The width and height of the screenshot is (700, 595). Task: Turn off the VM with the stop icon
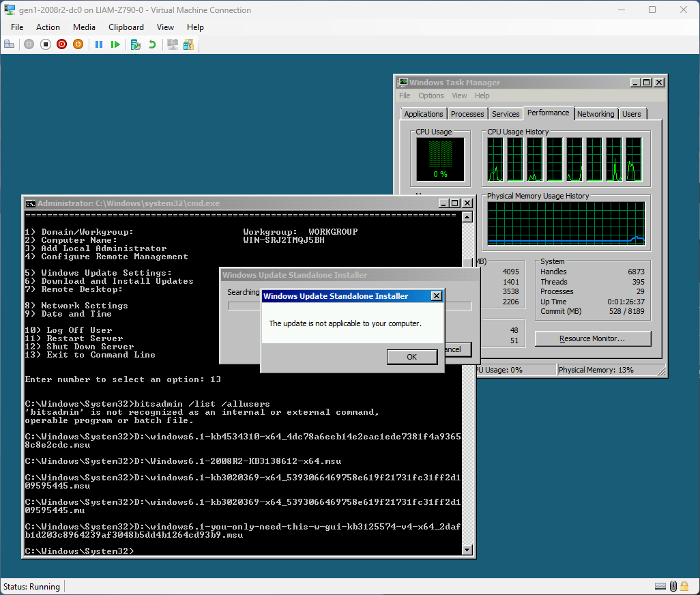[46, 44]
